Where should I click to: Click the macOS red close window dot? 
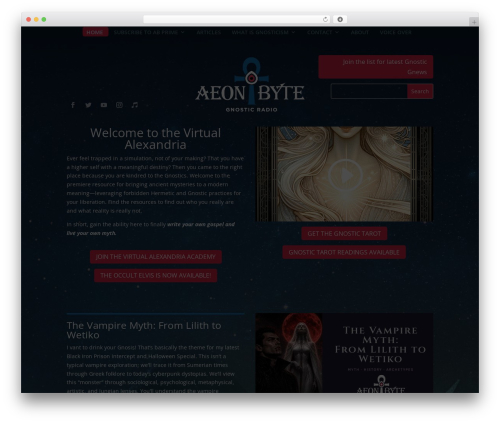[x=29, y=19]
